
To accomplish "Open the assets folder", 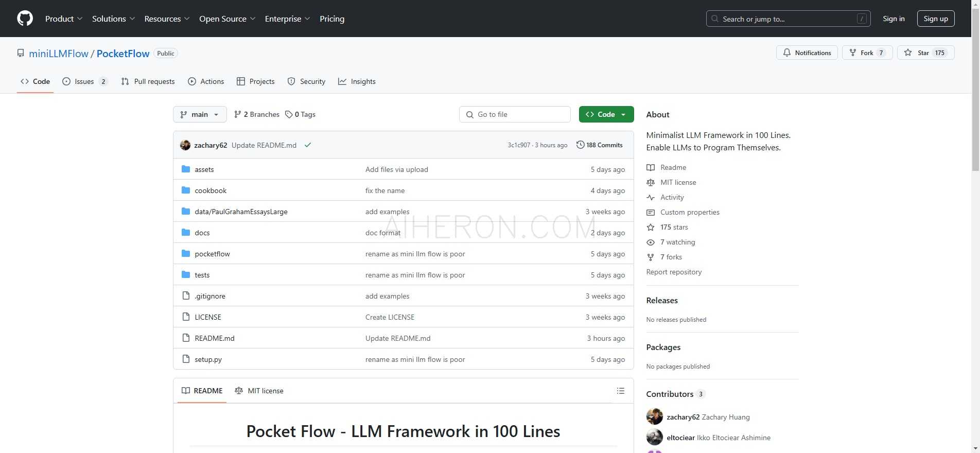I will pos(204,169).
